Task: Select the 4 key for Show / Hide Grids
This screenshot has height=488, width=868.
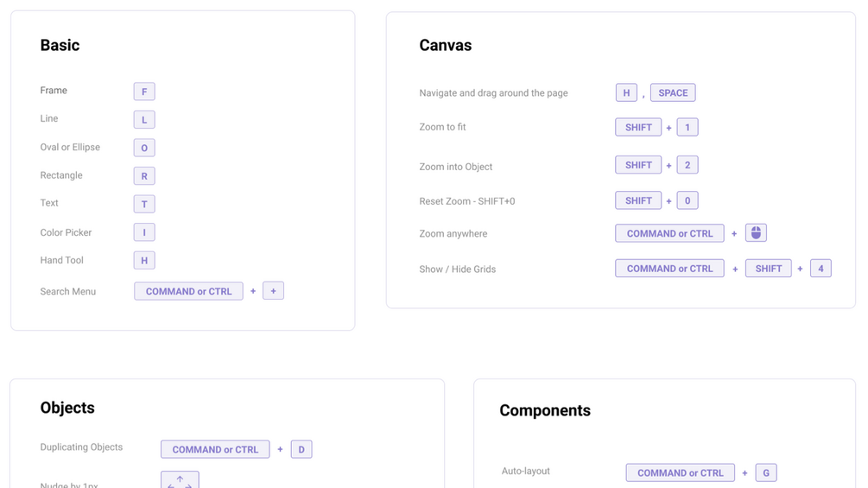Action: (820, 269)
